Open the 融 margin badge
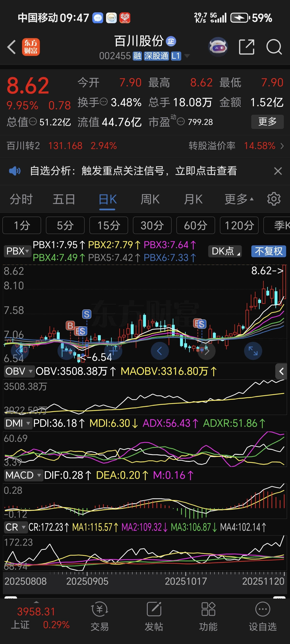 point(137,56)
